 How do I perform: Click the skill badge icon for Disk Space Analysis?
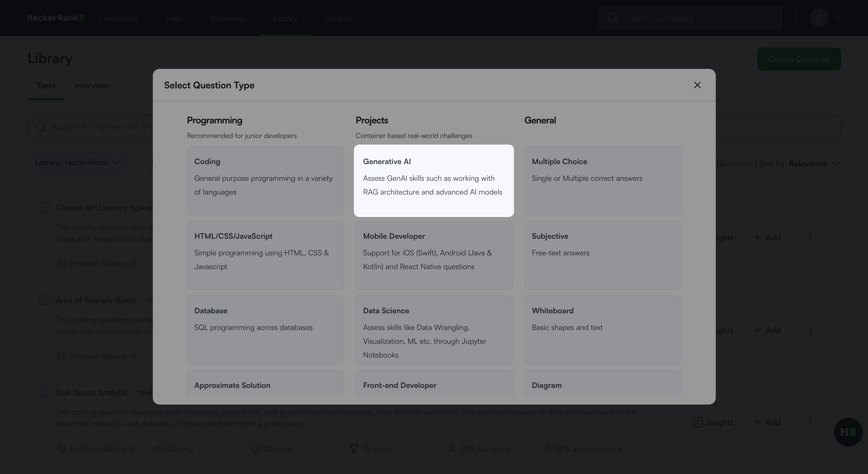(x=61, y=448)
